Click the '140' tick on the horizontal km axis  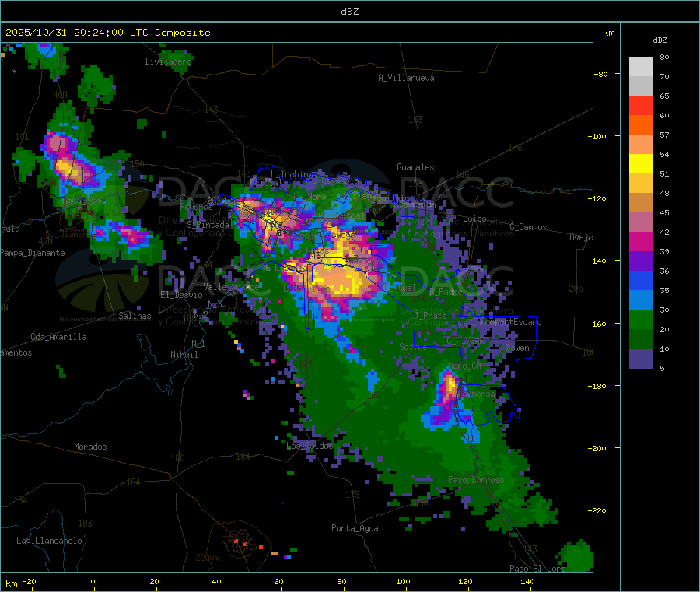click(527, 581)
